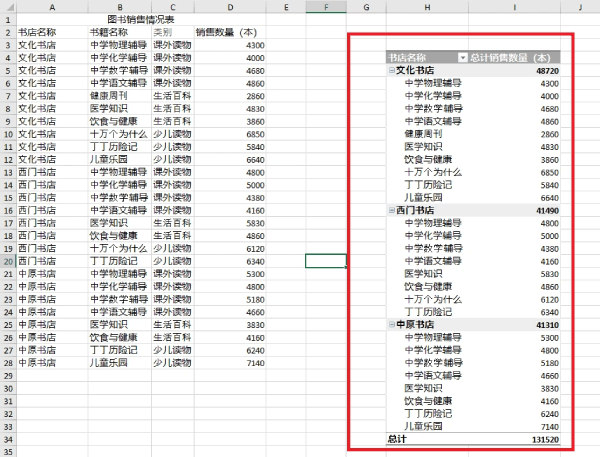
Task: Select 课外读物 cell in row 24
Action: tap(173, 312)
